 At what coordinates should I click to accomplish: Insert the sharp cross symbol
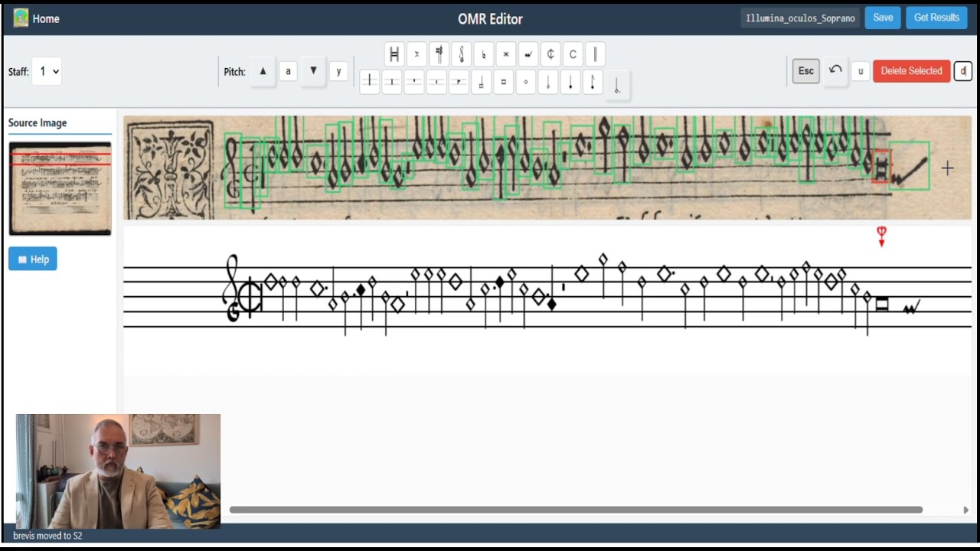(505, 54)
